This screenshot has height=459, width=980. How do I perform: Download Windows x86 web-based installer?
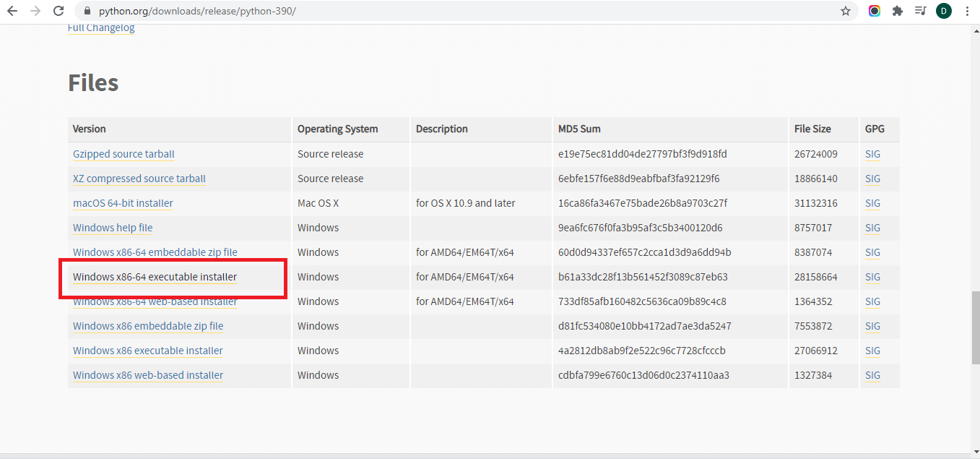tap(148, 375)
